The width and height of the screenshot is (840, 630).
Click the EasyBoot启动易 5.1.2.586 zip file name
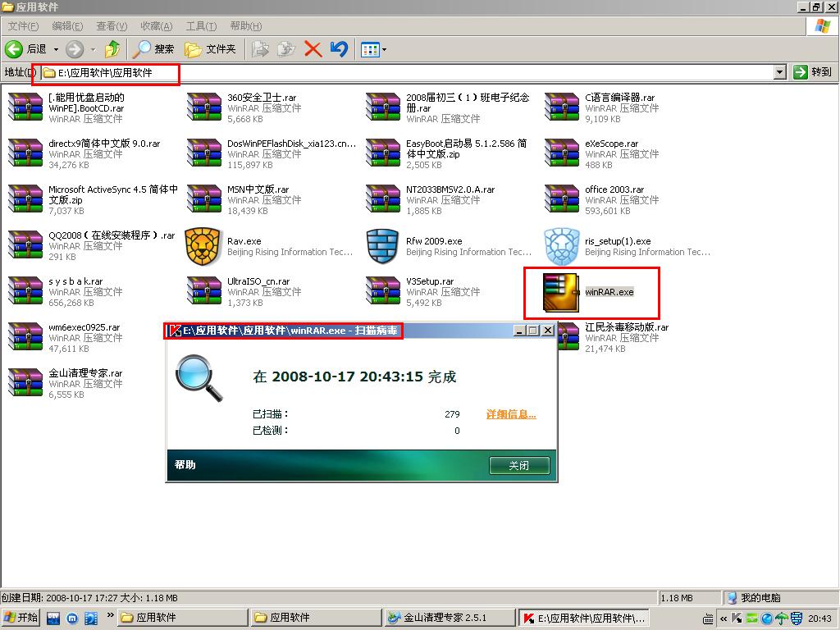point(466,148)
